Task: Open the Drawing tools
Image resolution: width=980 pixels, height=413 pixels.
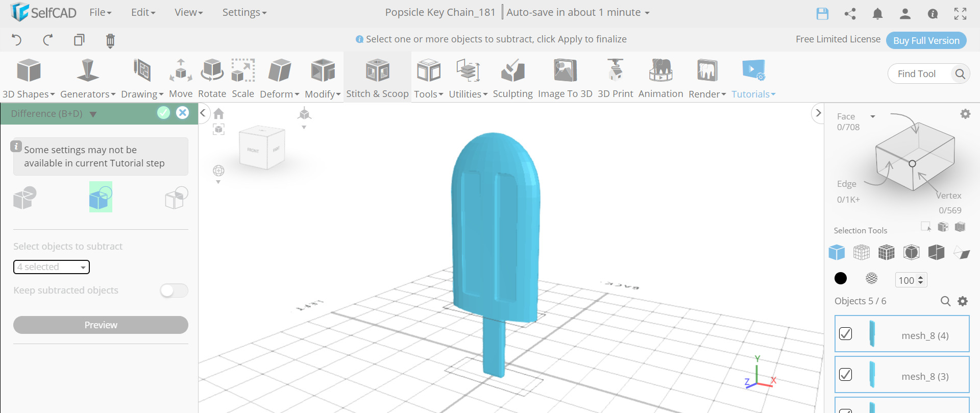Action: [142, 78]
